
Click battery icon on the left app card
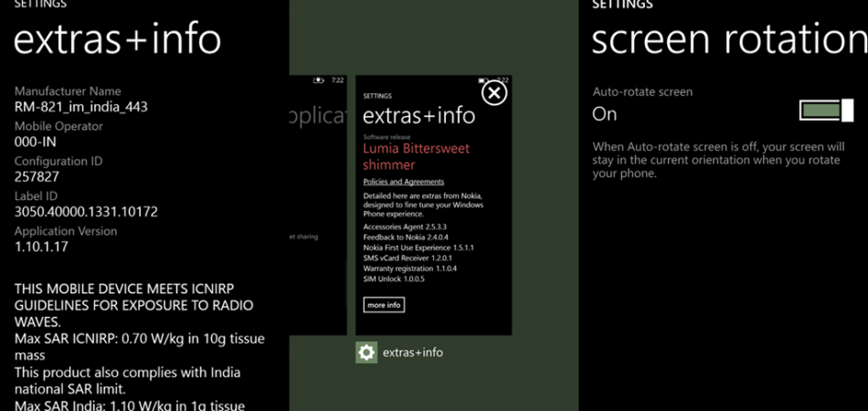pos(318,80)
